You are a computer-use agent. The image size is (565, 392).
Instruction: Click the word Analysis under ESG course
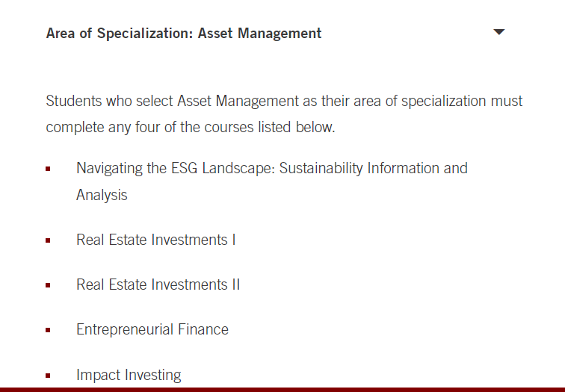102,195
